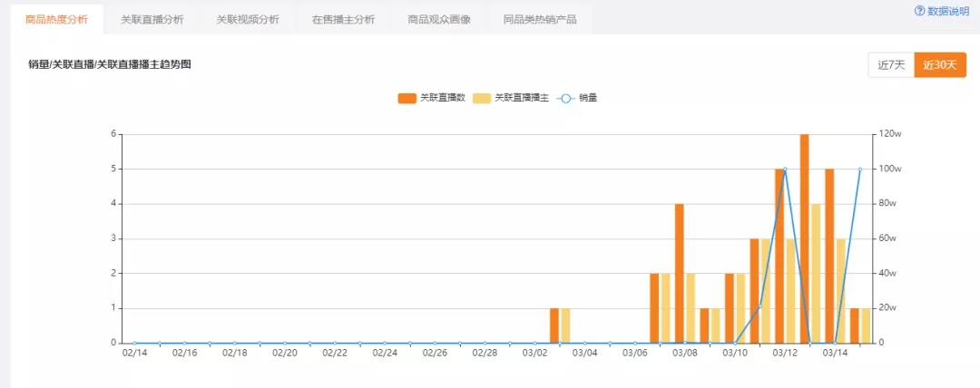980x388 pixels.
Task: Click the 20w right axis label
Action: coord(888,308)
